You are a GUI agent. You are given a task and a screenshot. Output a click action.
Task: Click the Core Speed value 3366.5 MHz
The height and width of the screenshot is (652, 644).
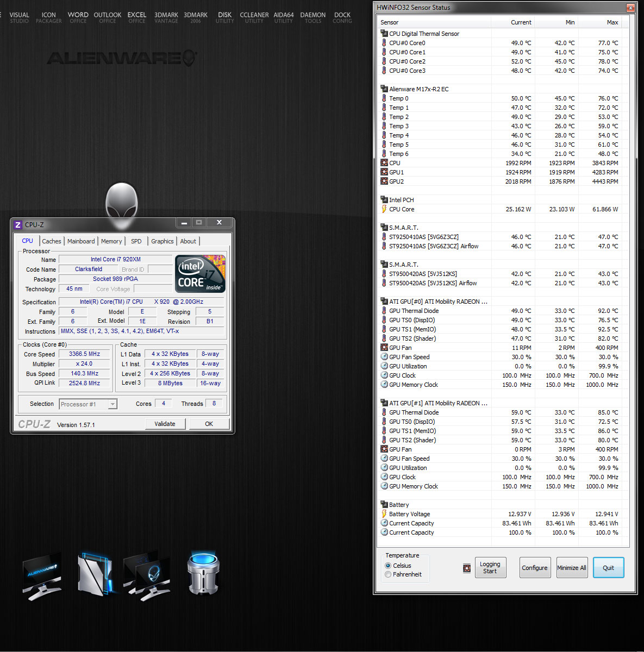click(x=84, y=354)
